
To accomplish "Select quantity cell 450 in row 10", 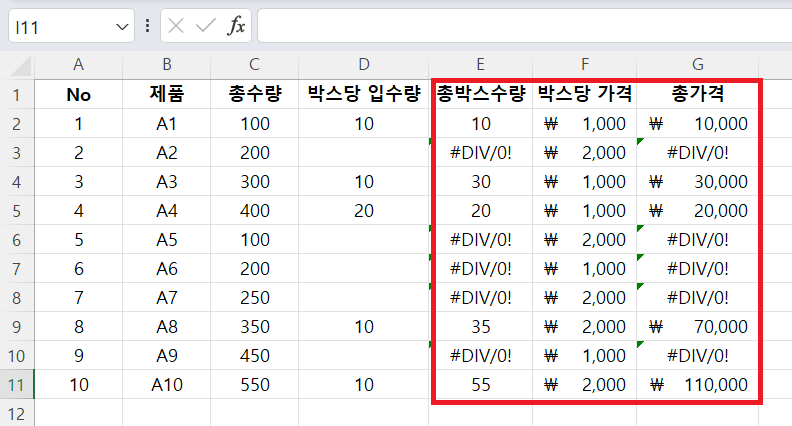I will click(x=255, y=356).
